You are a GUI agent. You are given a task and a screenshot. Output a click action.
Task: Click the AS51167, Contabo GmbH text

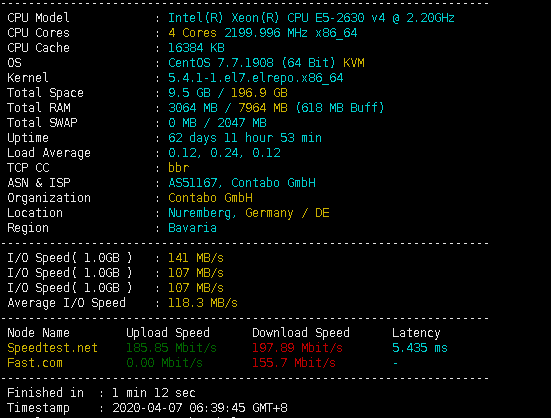click(x=242, y=183)
